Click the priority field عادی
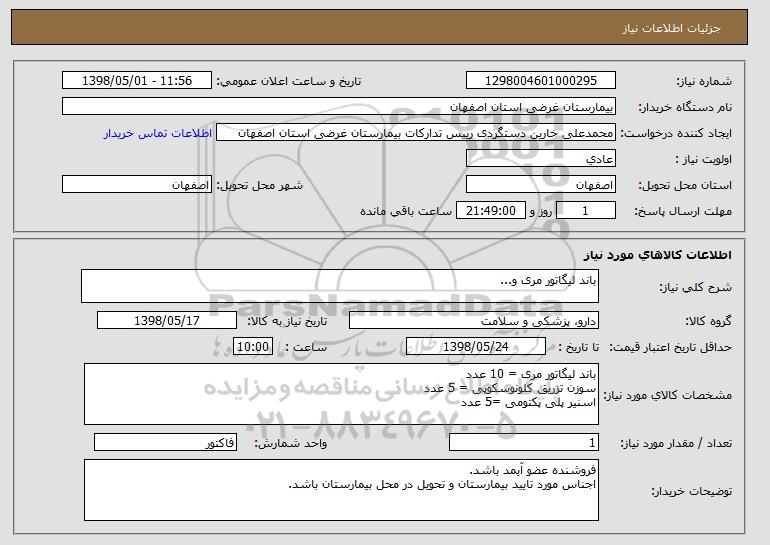The height and width of the screenshot is (545, 770). [541, 159]
